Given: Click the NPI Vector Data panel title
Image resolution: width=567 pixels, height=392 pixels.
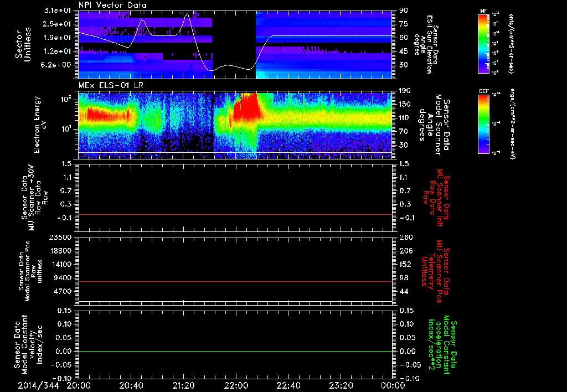Looking at the screenshot, I should coord(113,5).
